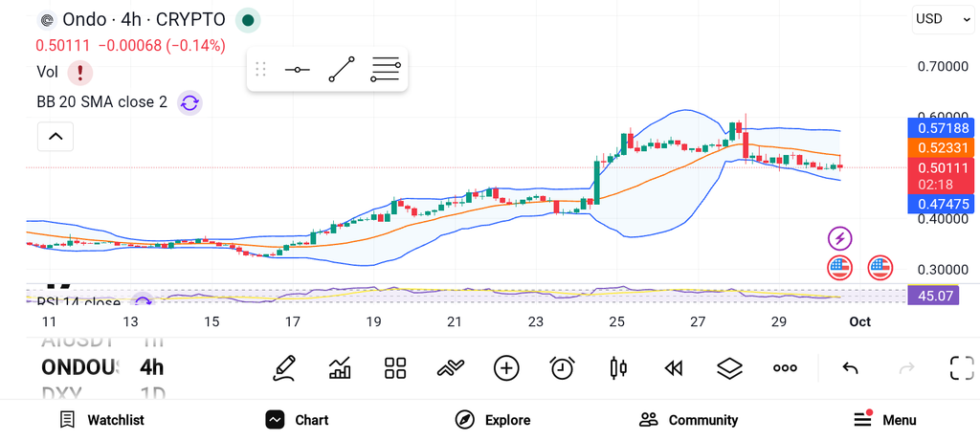This screenshot has height=441, width=980.
Task: Click the Vol indicator label
Action: (48, 73)
